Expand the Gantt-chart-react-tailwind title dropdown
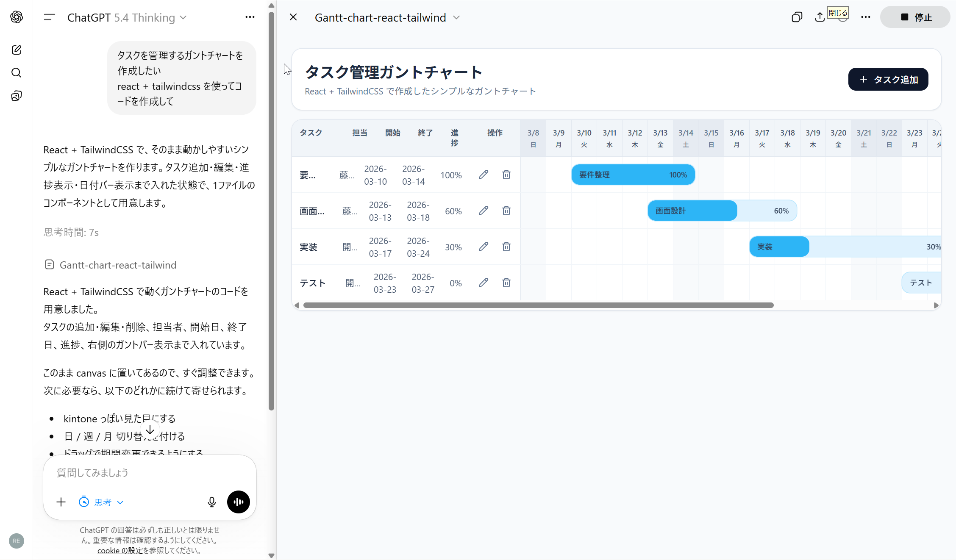The height and width of the screenshot is (560, 956). [x=456, y=18]
